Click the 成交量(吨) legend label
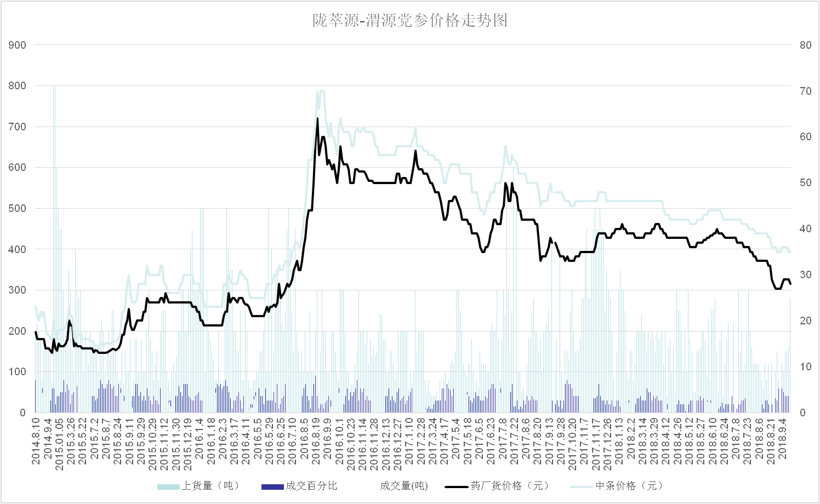The width and height of the screenshot is (820, 504). point(403,486)
